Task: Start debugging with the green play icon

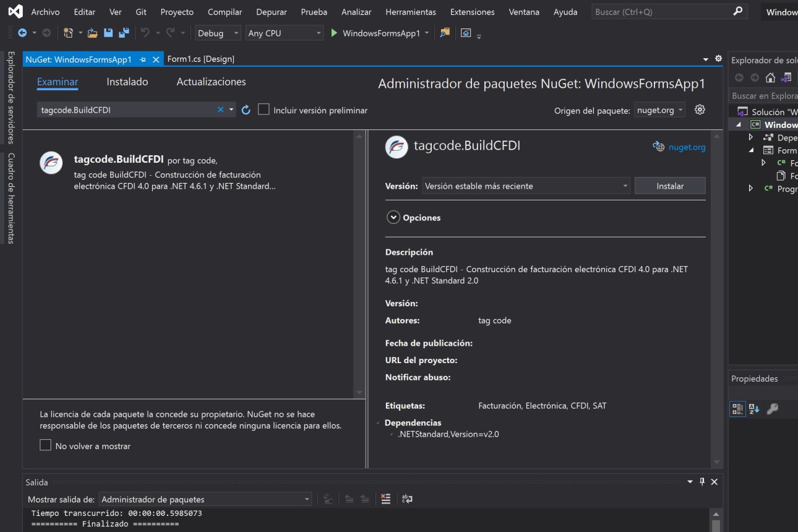Action: (334, 33)
